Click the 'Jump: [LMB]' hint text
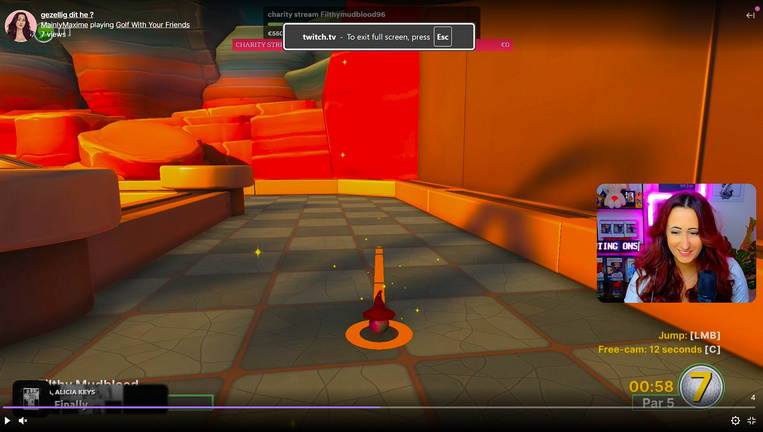Viewport: 763px width, 432px height. [x=689, y=335]
